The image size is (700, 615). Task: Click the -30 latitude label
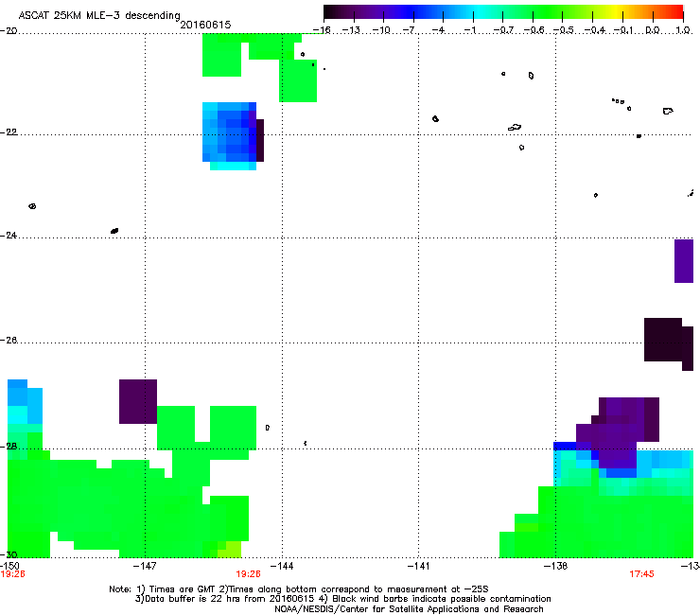point(9,554)
